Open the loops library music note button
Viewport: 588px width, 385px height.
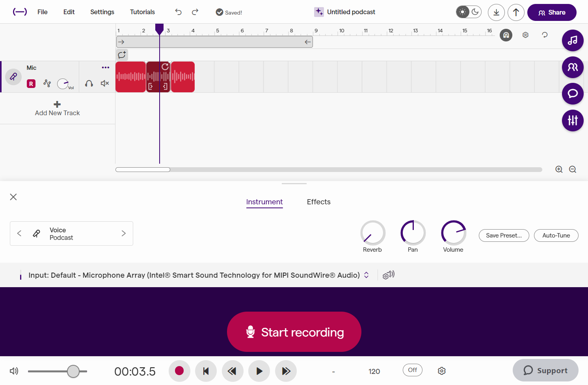click(573, 40)
